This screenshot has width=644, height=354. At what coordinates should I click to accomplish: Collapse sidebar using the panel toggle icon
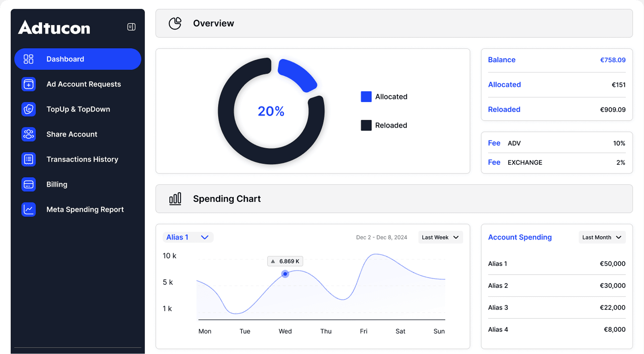click(131, 27)
